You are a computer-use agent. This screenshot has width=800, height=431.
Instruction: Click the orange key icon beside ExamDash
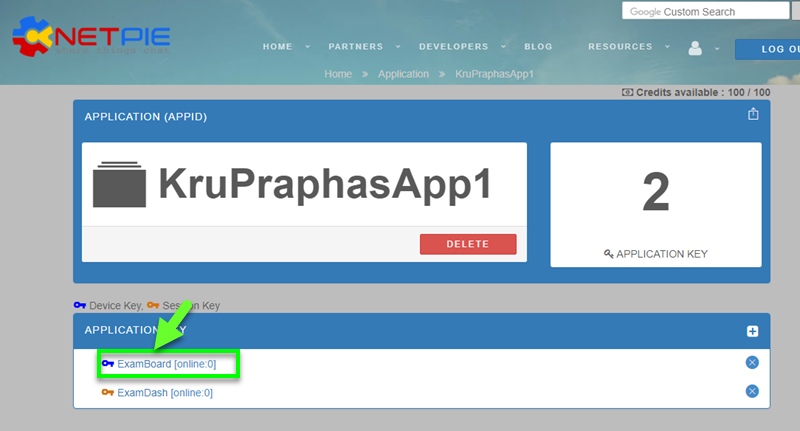(x=108, y=392)
